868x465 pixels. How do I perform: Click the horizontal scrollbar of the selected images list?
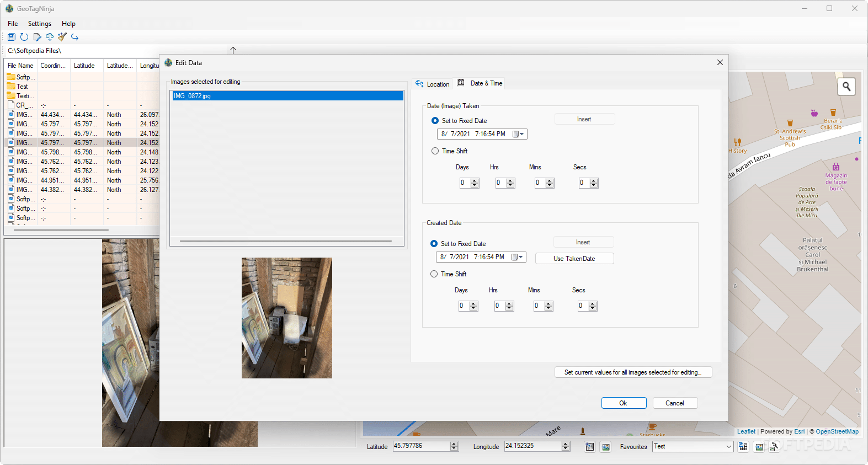(286, 241)
